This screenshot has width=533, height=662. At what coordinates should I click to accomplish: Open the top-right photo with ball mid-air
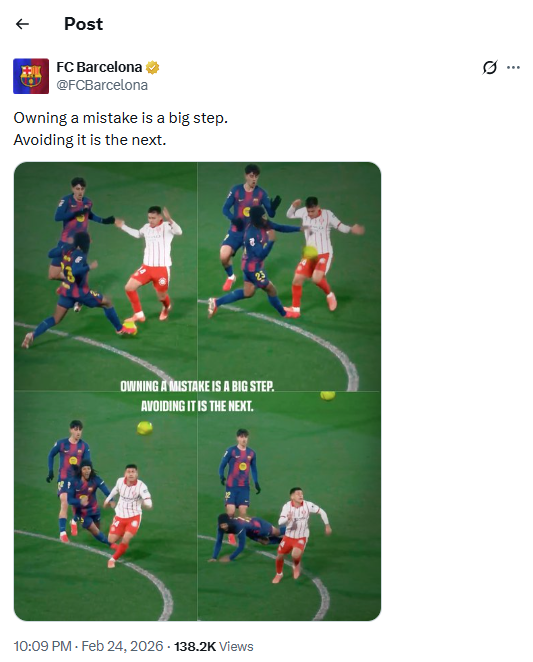(x=289, y=276)
